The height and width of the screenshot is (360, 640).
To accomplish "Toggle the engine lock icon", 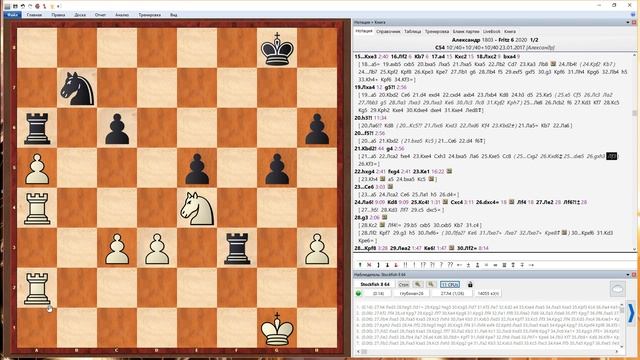I will [470, 284].
